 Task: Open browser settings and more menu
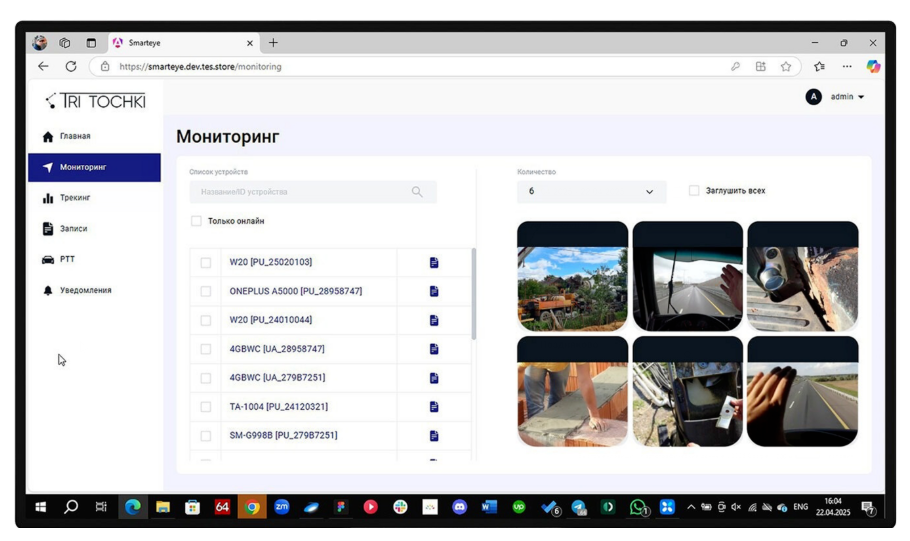pos(847,67)
